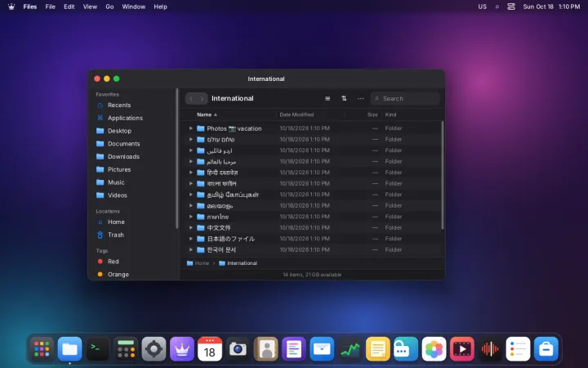Open System Settings gear in dock
This screenshot has width=588, height=368.
click(x=154, y=349)
